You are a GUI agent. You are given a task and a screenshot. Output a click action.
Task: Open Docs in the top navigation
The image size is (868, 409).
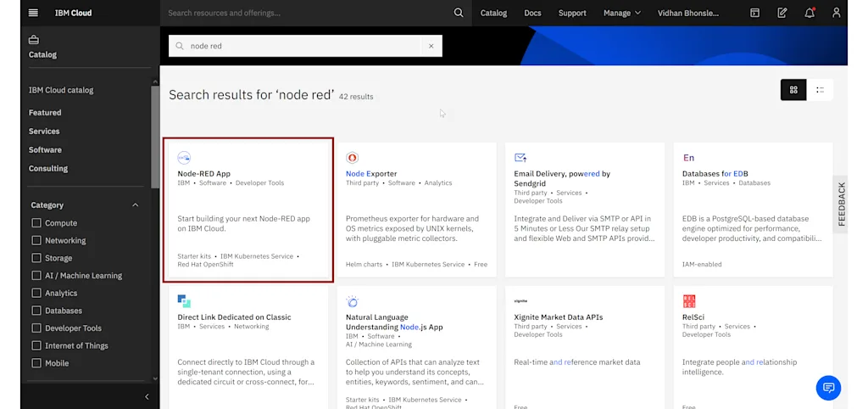pyautogui.click(x=532, y=13)
